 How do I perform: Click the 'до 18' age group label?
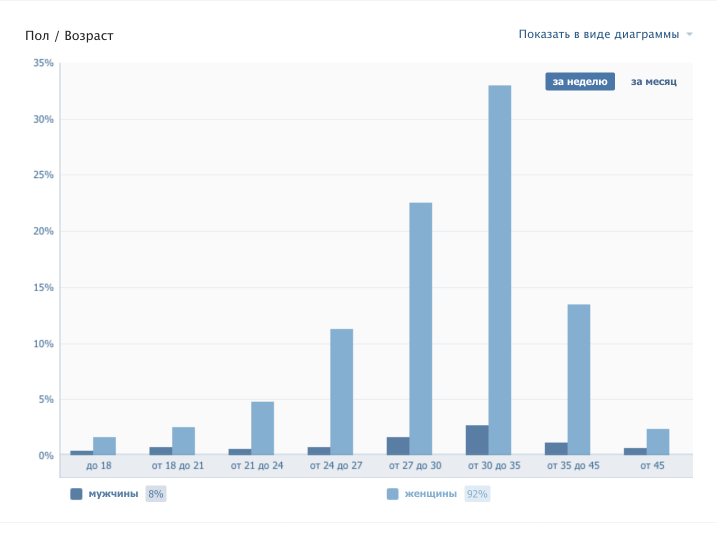pyautogui.click(x=99, y=466)
